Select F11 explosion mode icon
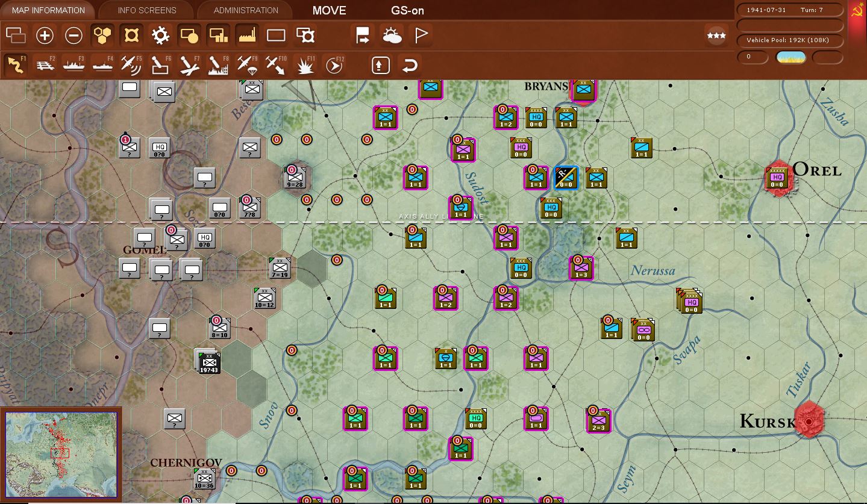Screen dimensions: 867x504 pyautogui.click(x=305, y=65)
